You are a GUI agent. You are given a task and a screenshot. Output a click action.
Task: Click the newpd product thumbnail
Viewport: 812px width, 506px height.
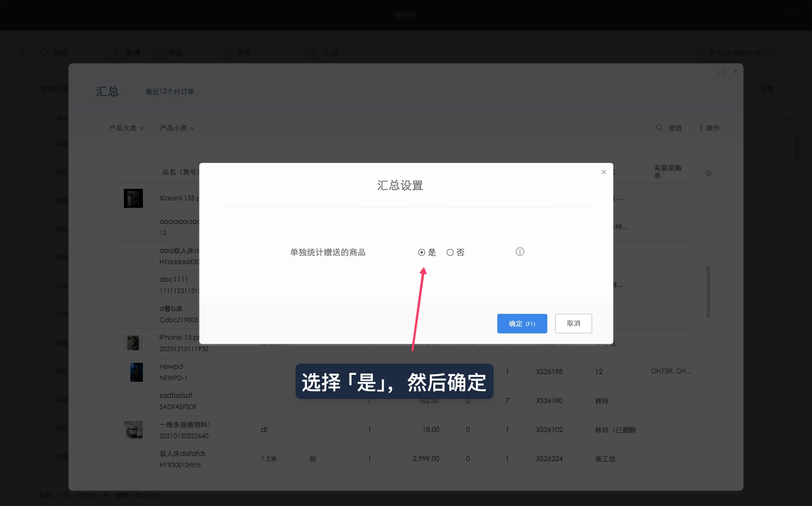[x=136, y=372]
